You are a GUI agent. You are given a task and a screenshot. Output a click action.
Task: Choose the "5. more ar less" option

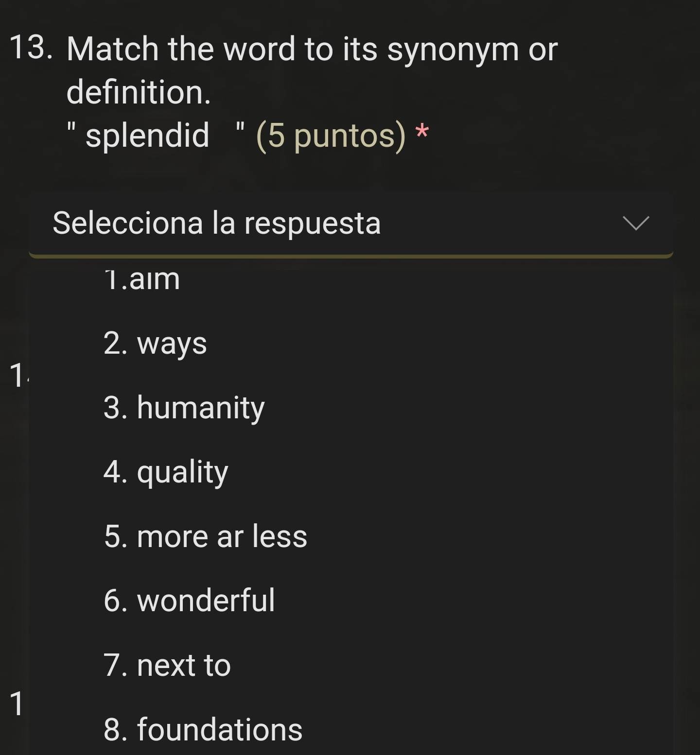click(205, 536)
